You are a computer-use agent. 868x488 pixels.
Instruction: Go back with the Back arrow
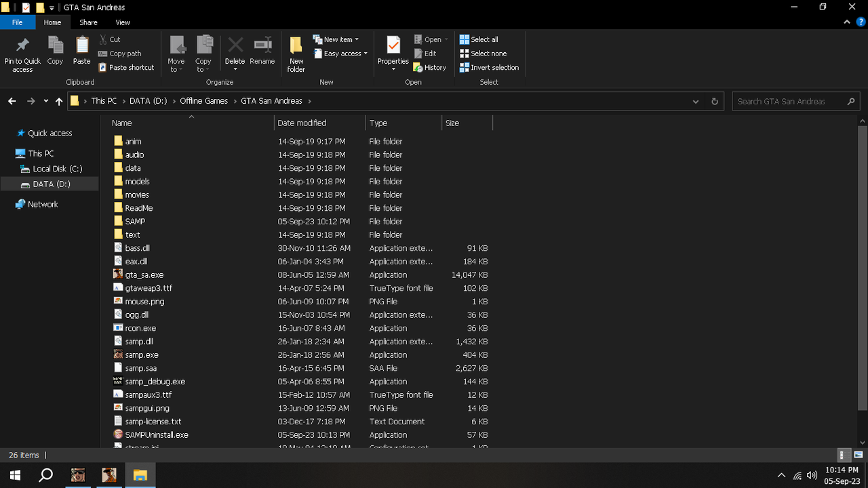point(12,101)
